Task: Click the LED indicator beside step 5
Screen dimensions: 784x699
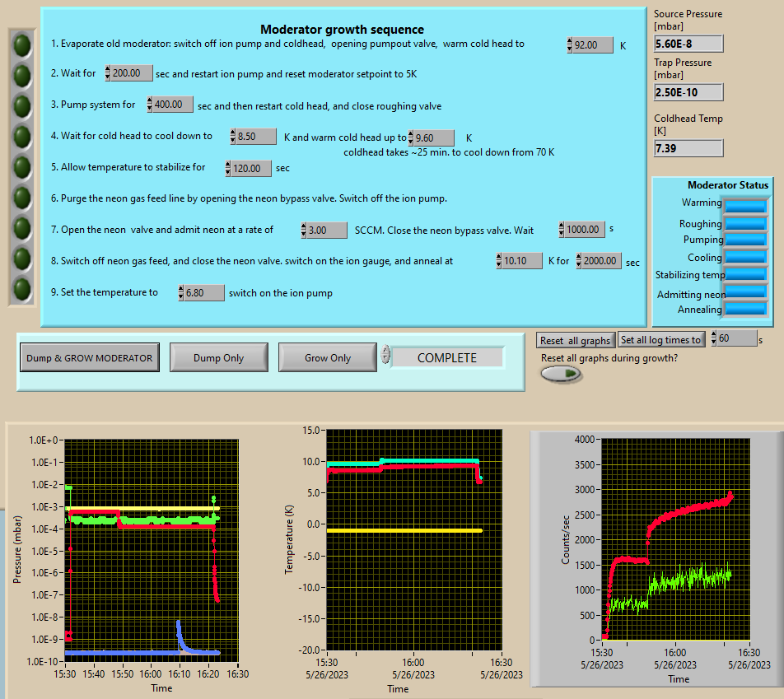Action: [x=21, y=167]
